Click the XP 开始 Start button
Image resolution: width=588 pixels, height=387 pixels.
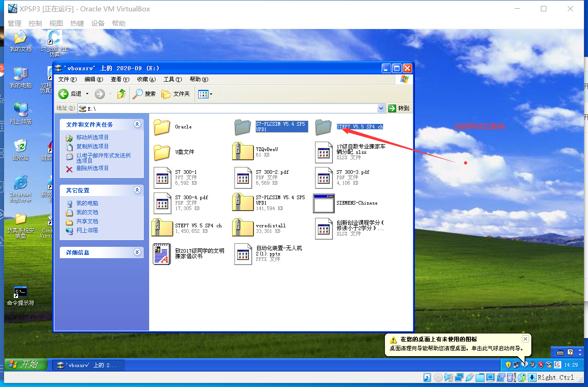(x=26, y=364)
